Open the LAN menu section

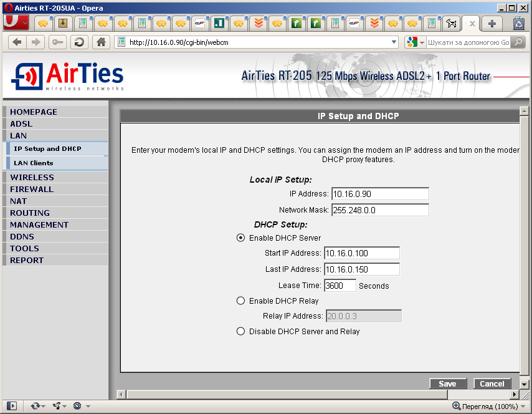55,135
